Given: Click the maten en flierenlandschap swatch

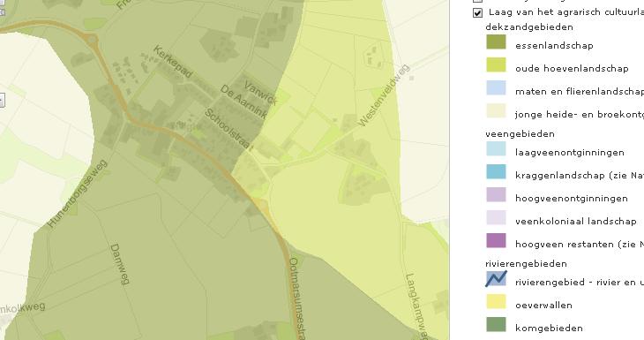Looking at the screenshot, I should [496, 88].
